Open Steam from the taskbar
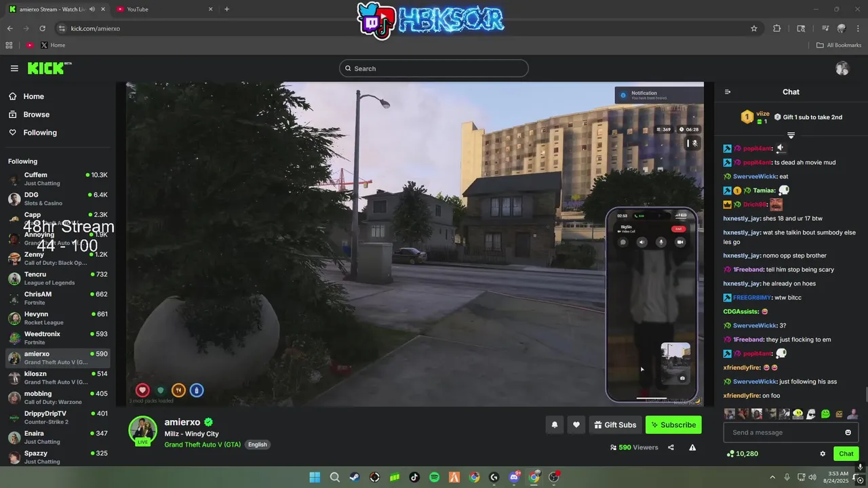 [355, 477]
